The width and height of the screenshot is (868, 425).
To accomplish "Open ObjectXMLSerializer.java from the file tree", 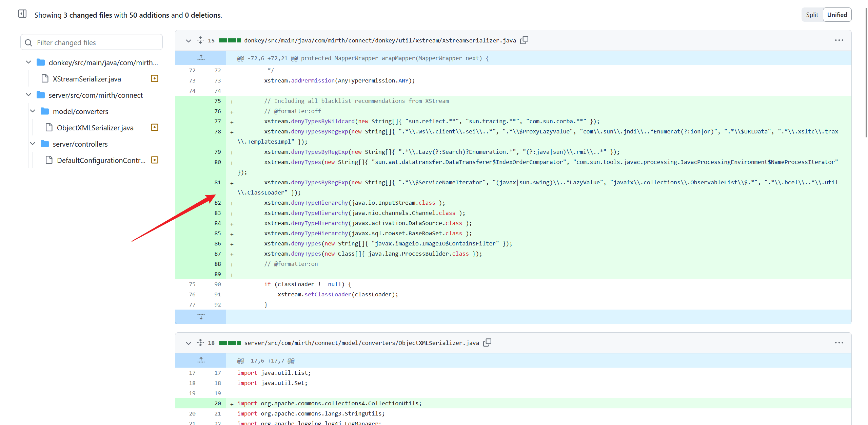I will pyautogui.click(x=95, y=128).
